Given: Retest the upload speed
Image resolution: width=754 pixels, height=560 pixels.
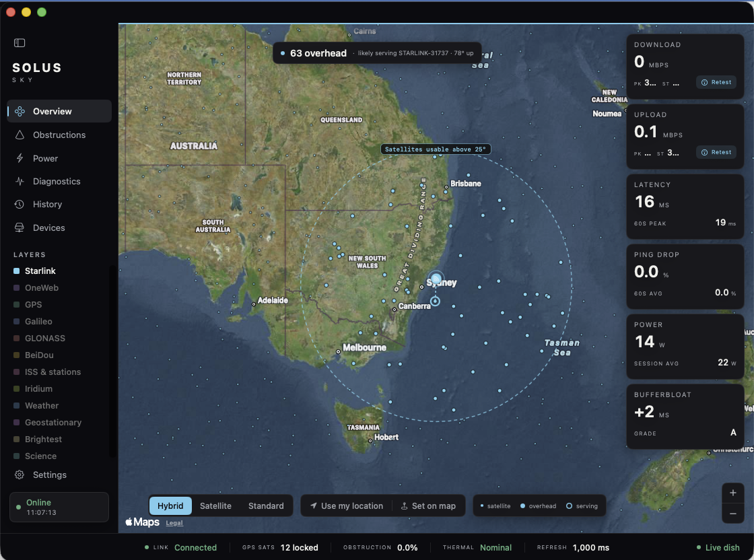Looking at the screenshot, I should 716,152.
